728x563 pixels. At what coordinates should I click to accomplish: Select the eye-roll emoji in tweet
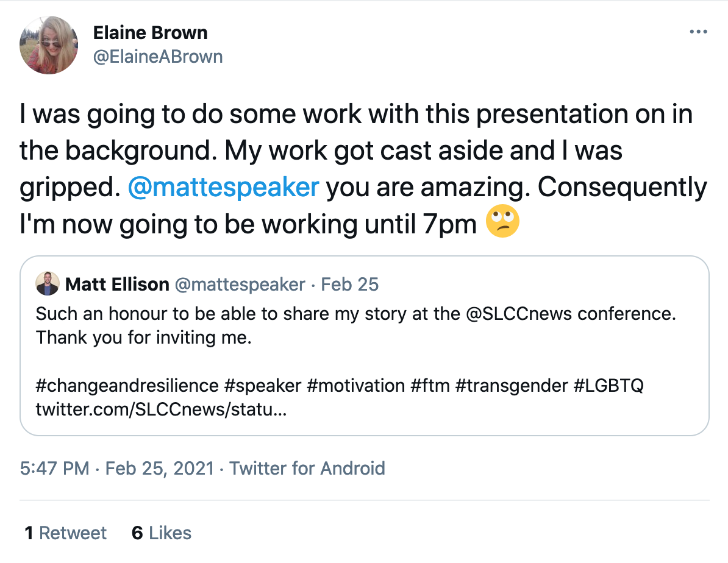point(502,221)
